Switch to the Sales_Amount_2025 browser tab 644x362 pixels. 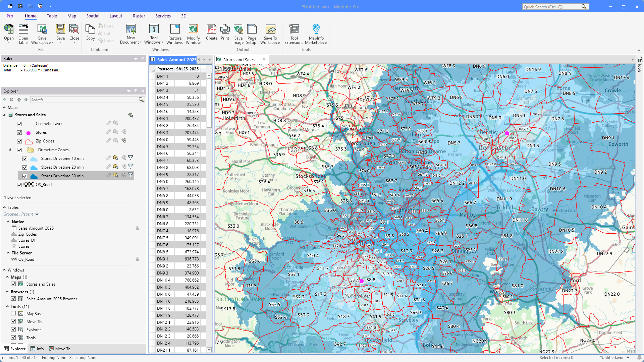pyautogui.click(x=174, y=60)
